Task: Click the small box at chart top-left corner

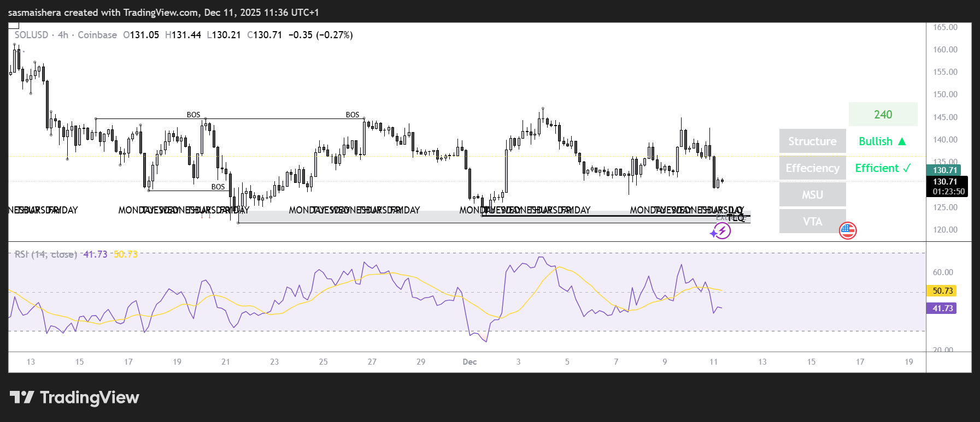Action: pos(14,25)
